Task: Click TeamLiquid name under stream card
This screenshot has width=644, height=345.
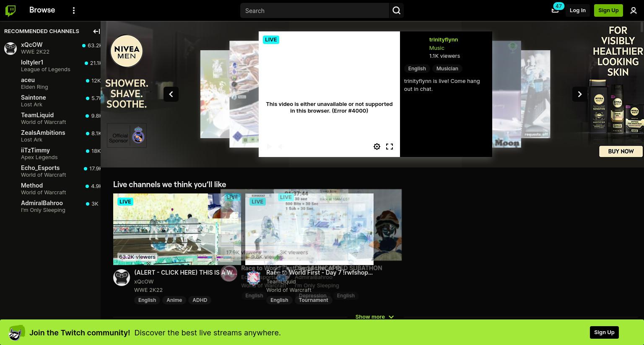Action: 281,281
